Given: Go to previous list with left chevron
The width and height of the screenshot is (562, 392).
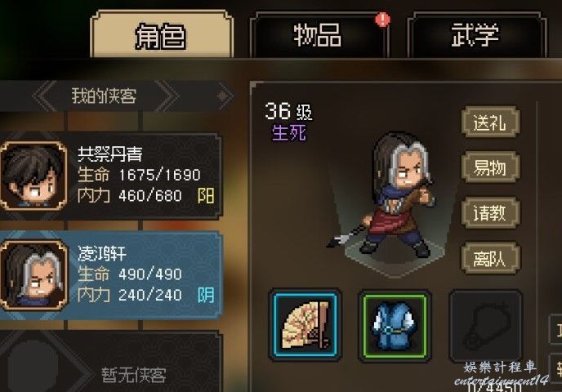Looking at the screenshot, I should pyautogui.click(x=46, y=96).
